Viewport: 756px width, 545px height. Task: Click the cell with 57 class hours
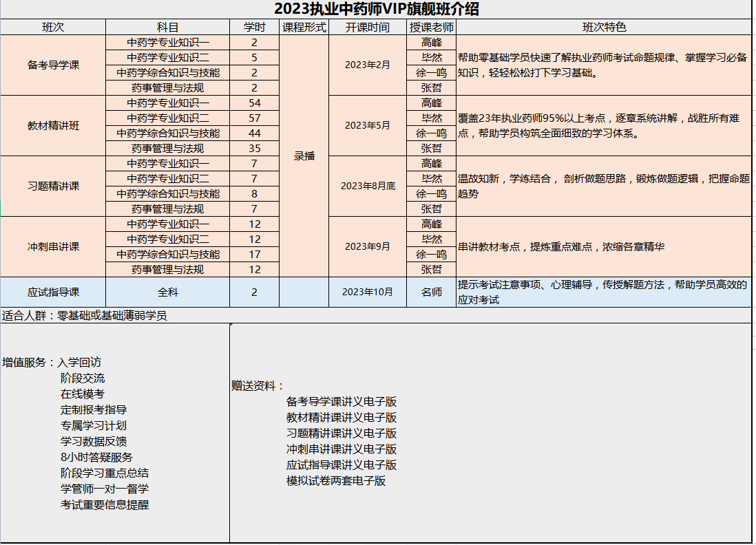point(254,118)
